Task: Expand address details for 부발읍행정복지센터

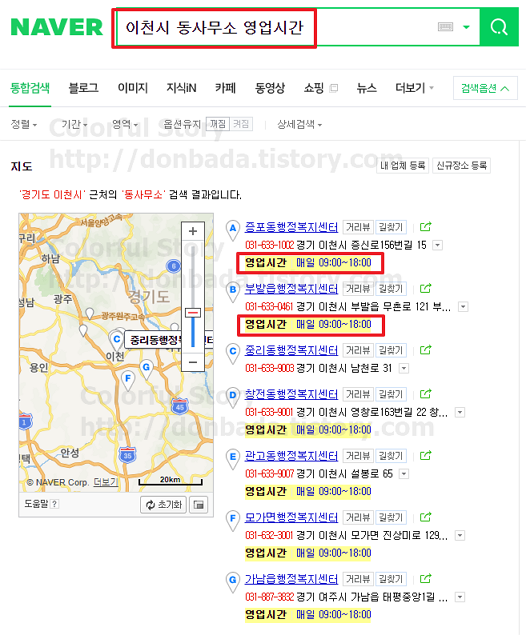Action: pyautogui.click(x=463, y=307)
